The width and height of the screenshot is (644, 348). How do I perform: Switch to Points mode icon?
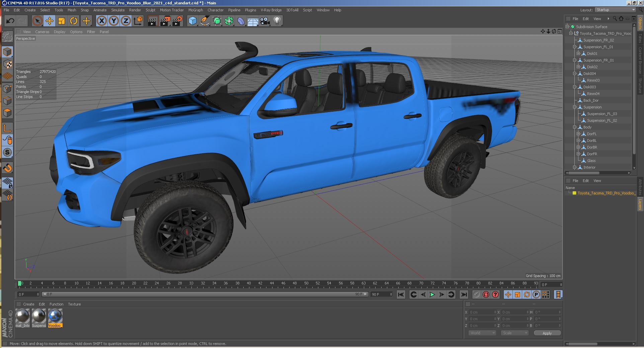(x=7, y=89)
